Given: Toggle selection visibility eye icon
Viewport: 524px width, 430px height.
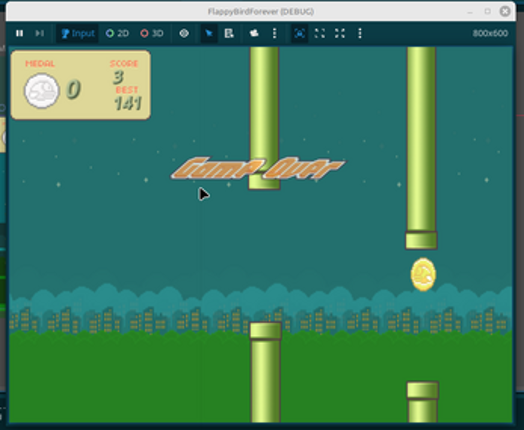Looking at the screenshot, I should coord(184,33).
